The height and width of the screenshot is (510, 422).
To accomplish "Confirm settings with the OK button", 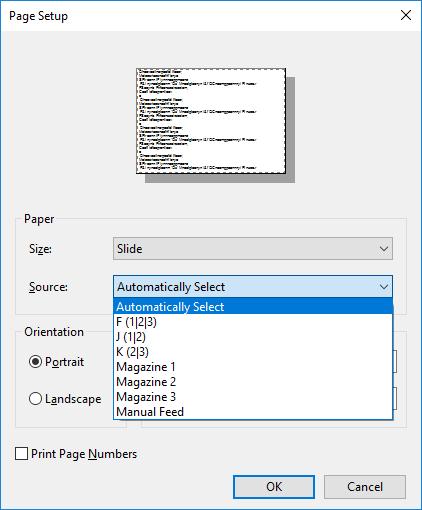I will click(x=274, y=487).
